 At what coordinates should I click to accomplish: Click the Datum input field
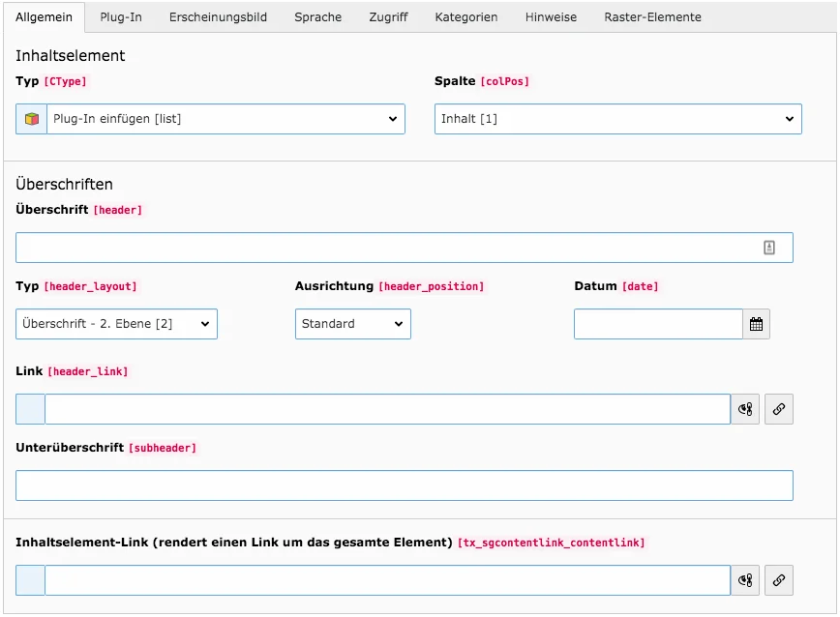pos(658,323)
